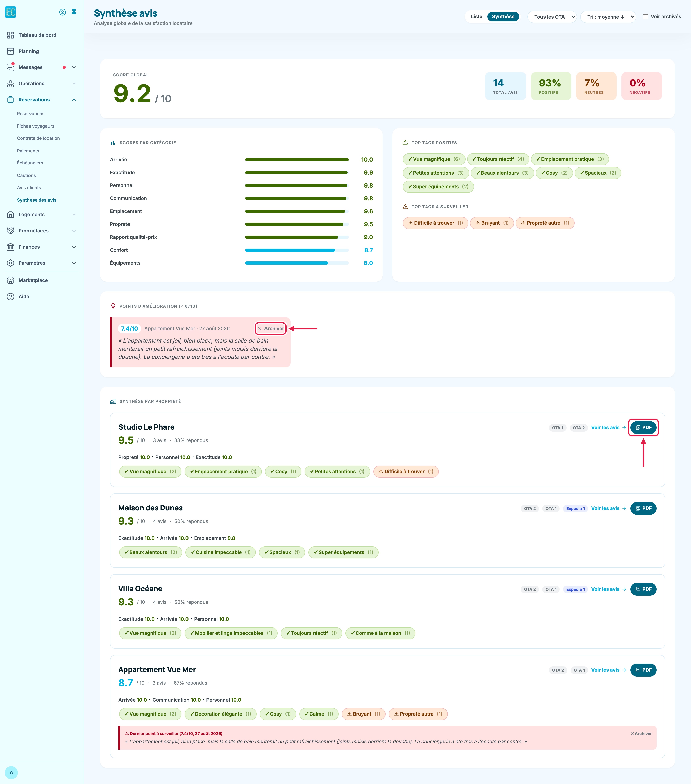Expand the Finances submenu chevron
This screenshot has height=784, width=691.
(74, 247)
